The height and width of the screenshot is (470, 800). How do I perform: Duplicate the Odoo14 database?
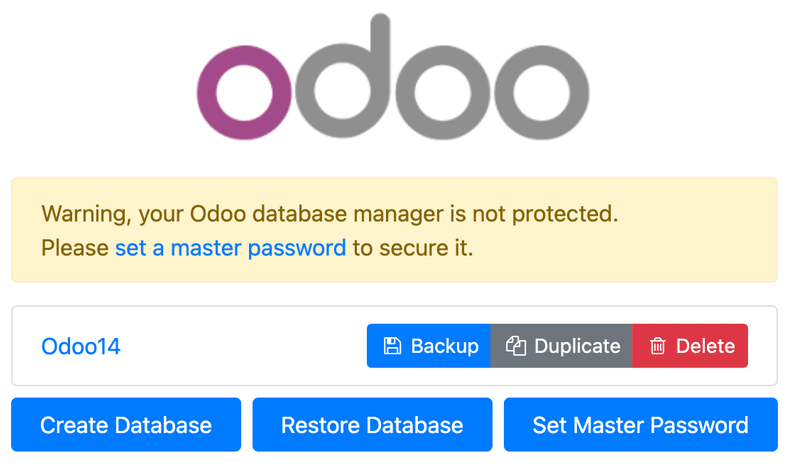pos(561,346)
